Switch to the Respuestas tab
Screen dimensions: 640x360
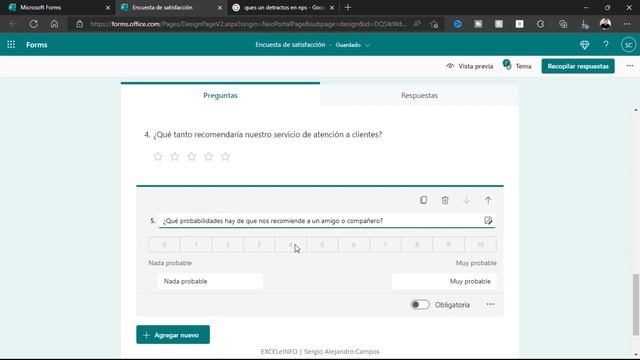pos(419,95)
